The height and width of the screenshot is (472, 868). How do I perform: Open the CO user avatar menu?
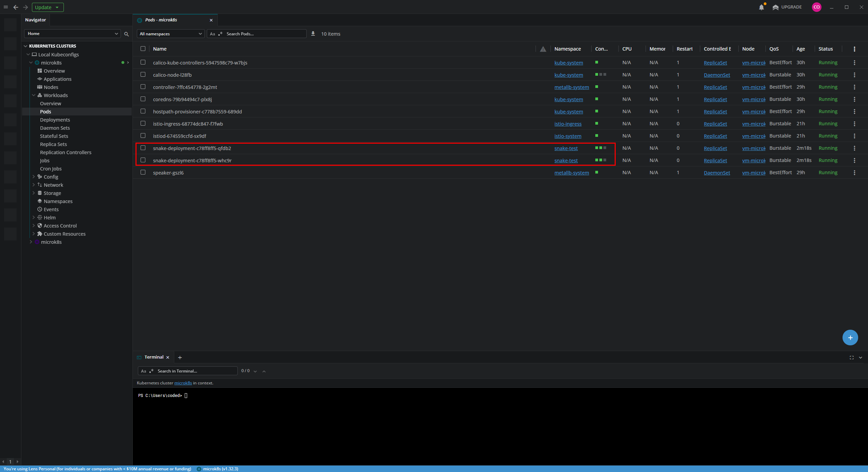tap(817, 7)
